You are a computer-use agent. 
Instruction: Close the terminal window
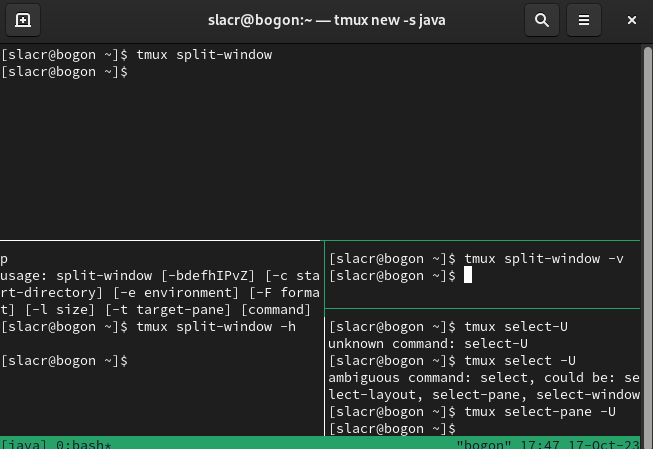coord(631,19)
